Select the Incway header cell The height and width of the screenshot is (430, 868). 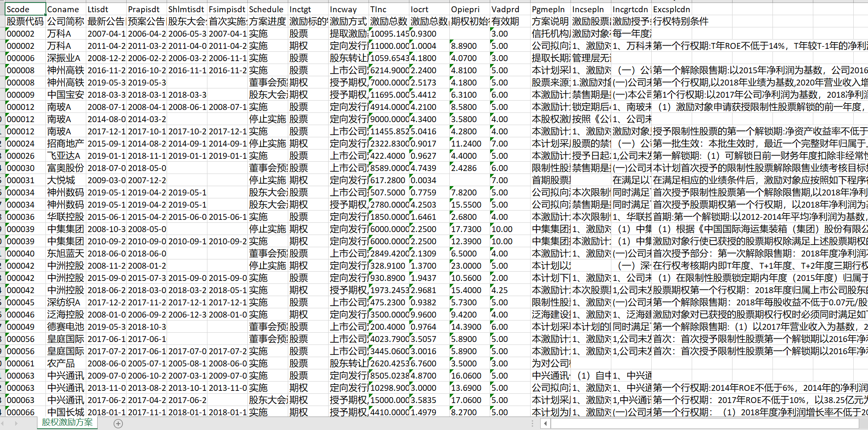tap(348, 9)
